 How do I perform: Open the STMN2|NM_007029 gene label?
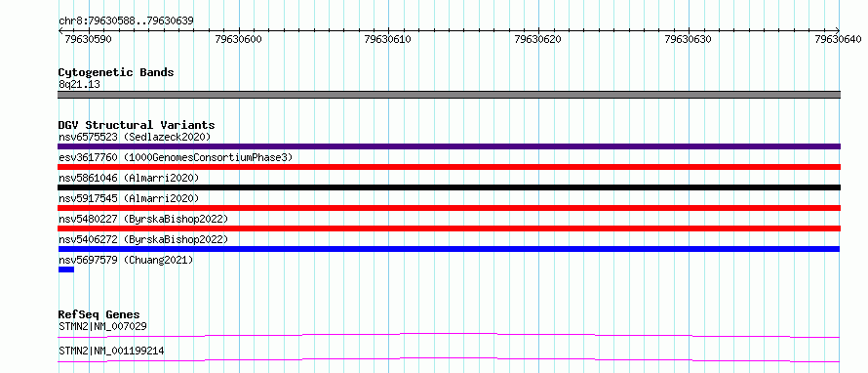[x=102, y=326]
